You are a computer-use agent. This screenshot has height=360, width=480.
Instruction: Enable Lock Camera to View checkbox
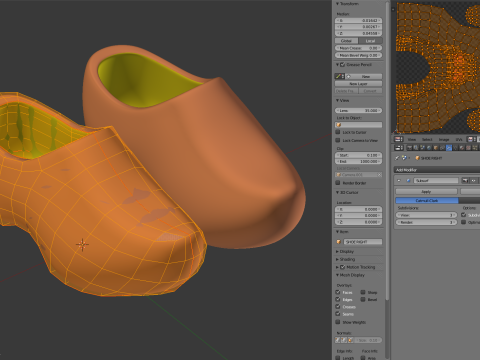tap(338, 140)
